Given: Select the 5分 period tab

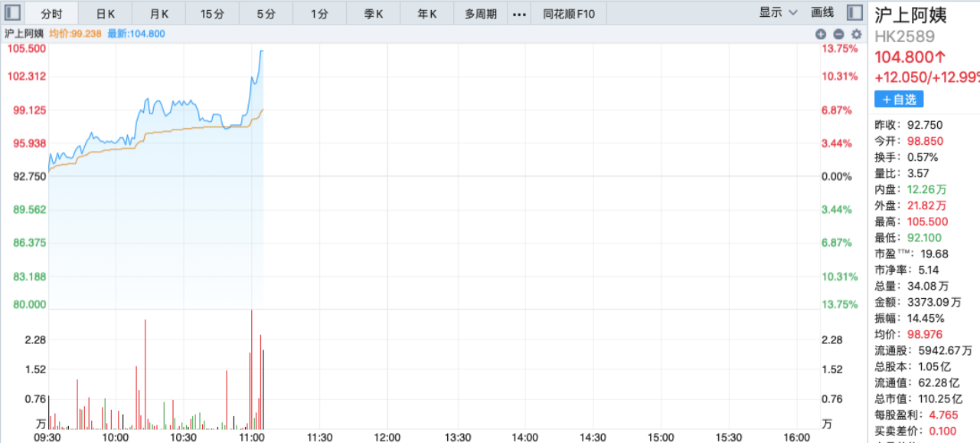Looking at the screenshot, I should [x=266, y=14].
